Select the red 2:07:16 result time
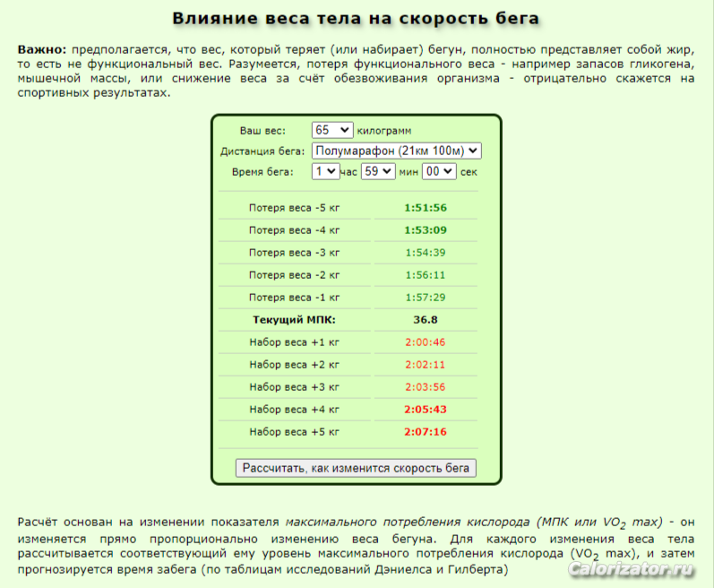 [425, 432]
